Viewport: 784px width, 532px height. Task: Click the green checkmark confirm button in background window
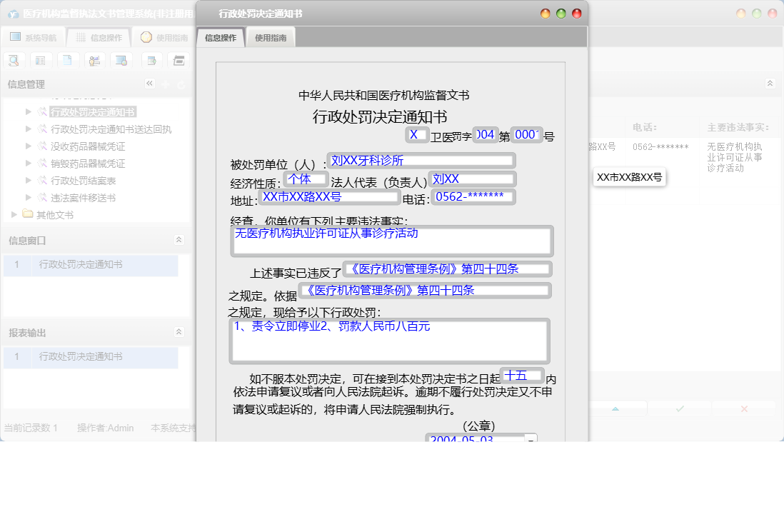tap(680, 408)
